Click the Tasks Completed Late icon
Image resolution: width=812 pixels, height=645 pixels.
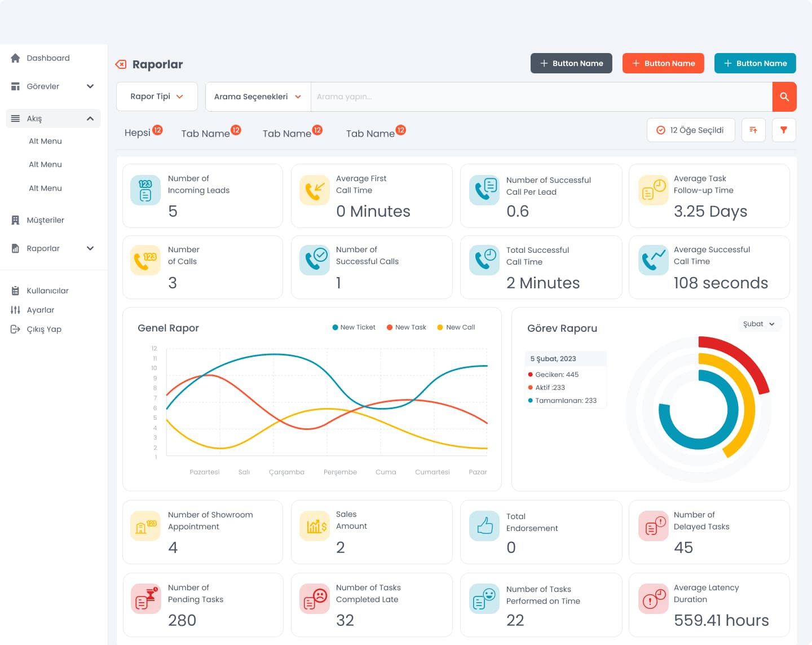click(x=315, y=599)
